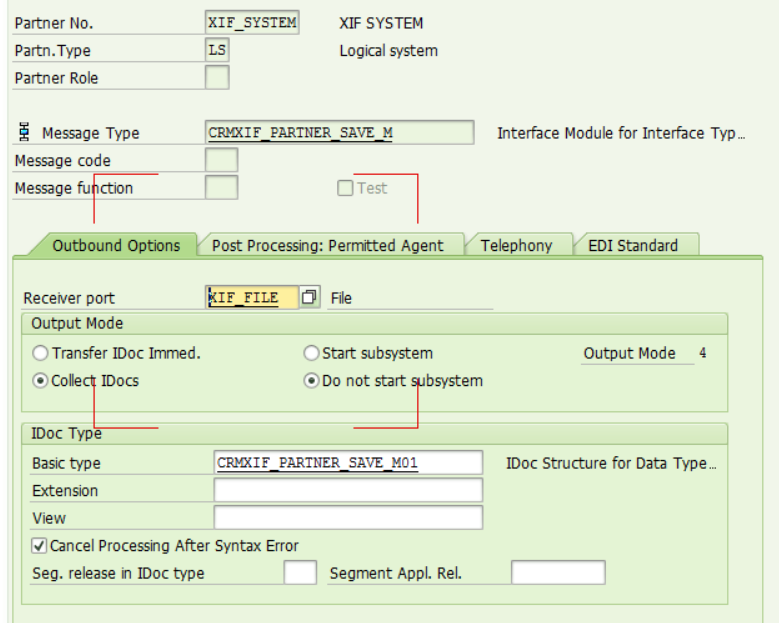Screen dimensions: 779x623
Task: Click the Output Mode group header
Action: 375,323
